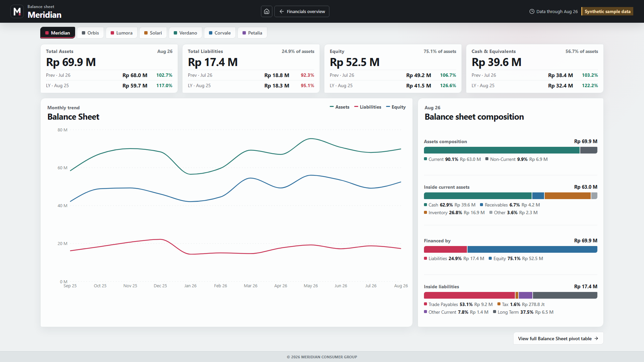Toggle the Assets legend series

point(339,107)
